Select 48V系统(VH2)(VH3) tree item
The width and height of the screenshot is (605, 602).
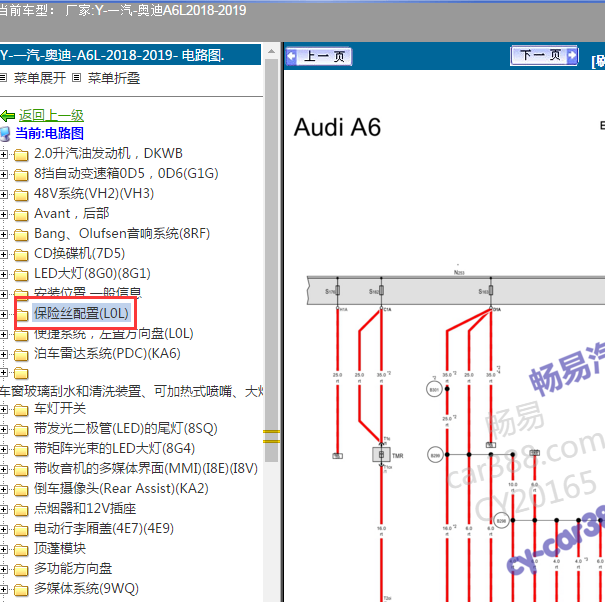[94, 194]
